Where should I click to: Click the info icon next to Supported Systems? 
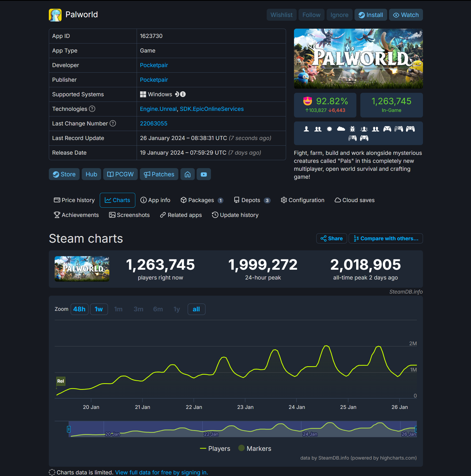(x=183, y=94)
